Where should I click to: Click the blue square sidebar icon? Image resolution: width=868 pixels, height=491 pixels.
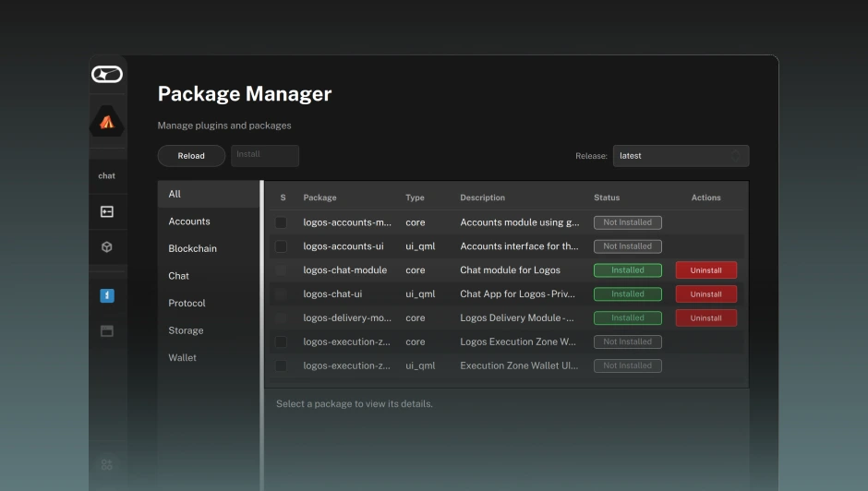pos(107,295)
